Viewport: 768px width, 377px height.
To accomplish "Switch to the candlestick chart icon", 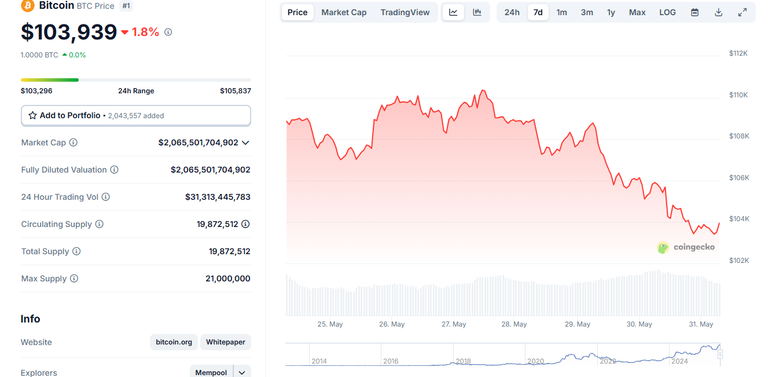I will (477, 13).
